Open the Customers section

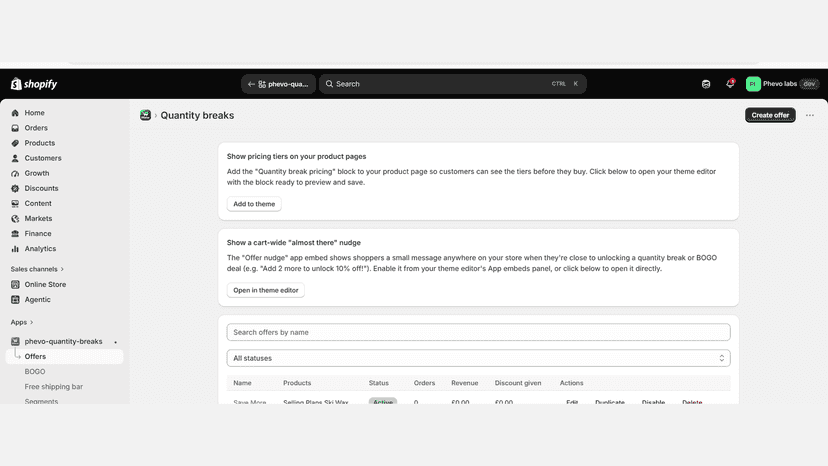[x=43, y=158]
